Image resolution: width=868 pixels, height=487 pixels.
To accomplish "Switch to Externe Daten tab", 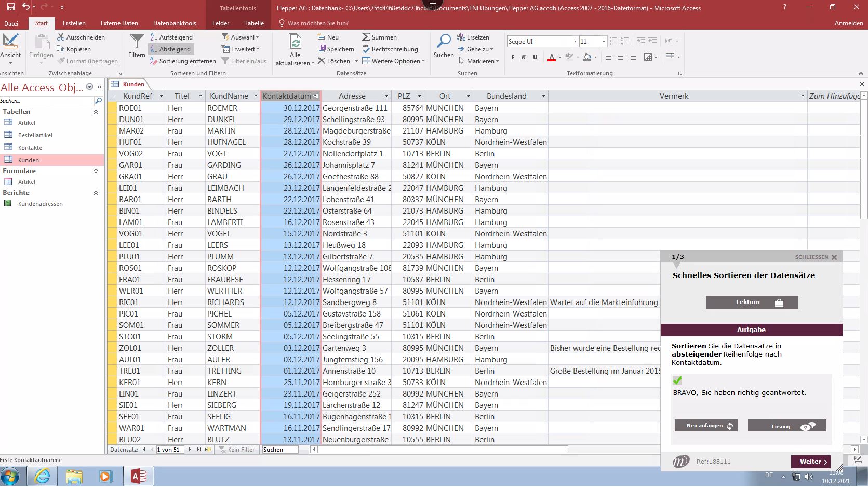I will click(x=119, y=23).
